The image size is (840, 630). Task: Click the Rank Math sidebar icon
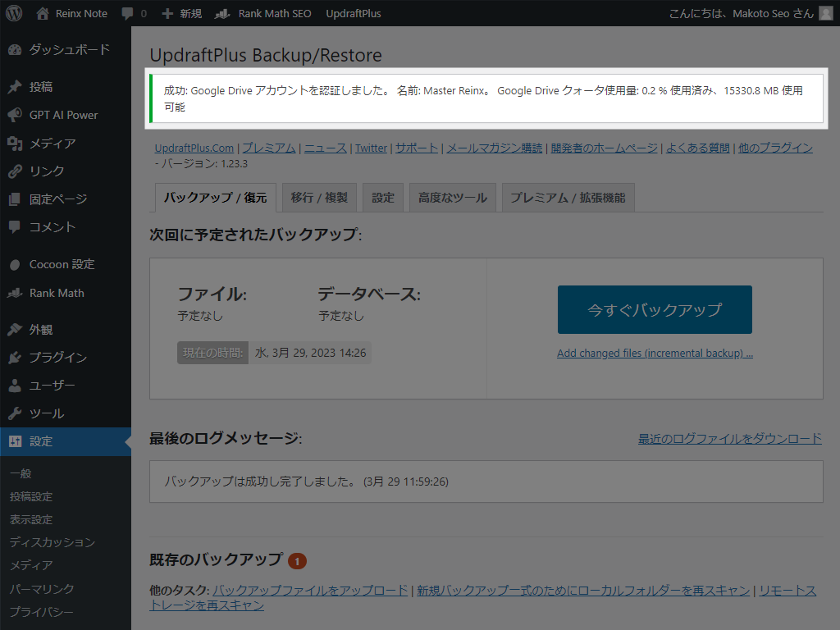coord(15,293)
